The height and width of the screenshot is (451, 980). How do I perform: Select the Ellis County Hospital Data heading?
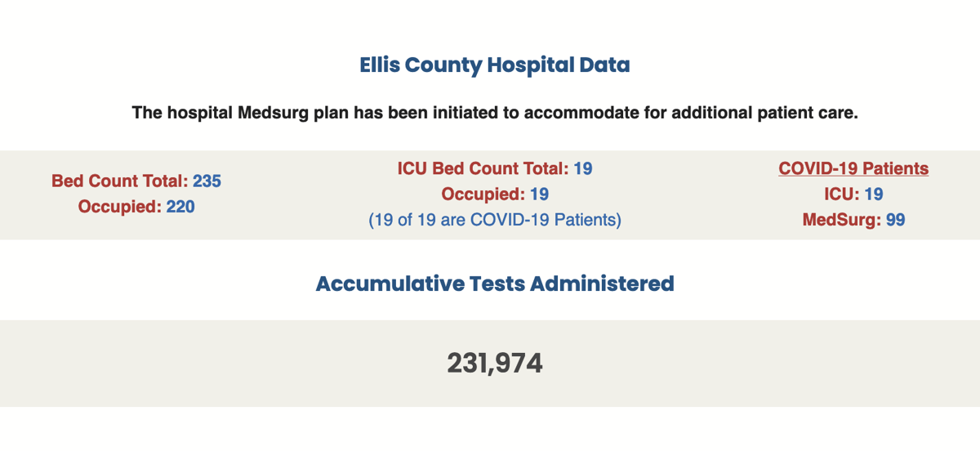tap(495, 65)
